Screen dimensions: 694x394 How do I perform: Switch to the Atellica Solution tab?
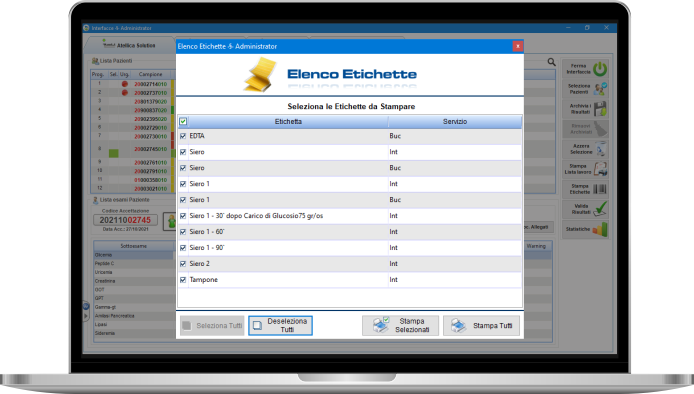(130, 45)
